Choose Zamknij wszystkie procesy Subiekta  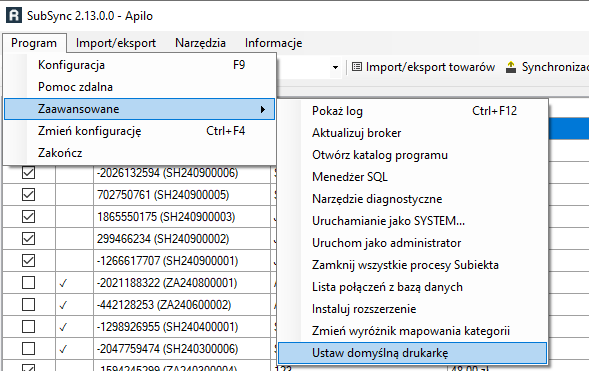pyautogui.click(x=412, y=265)
